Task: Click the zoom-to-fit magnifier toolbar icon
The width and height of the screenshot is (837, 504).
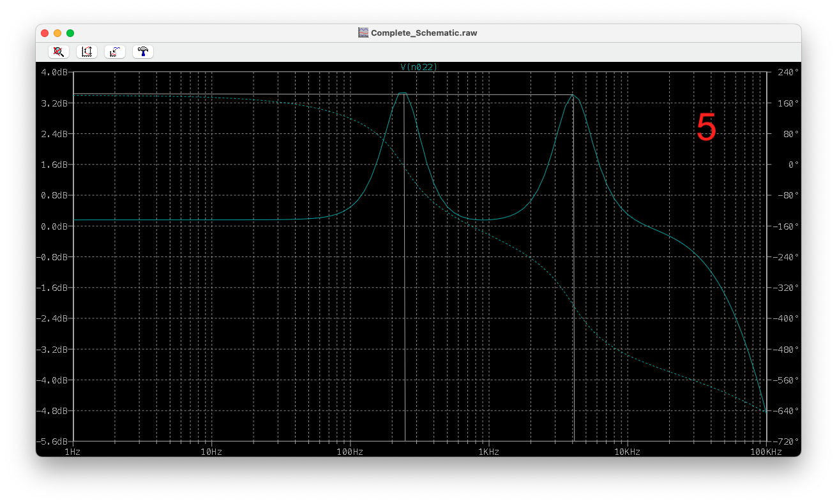Action: [x=58, y=52]
